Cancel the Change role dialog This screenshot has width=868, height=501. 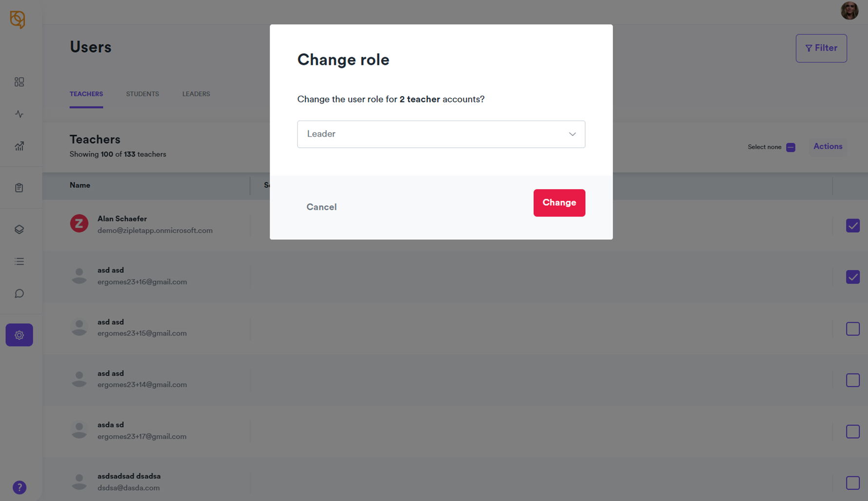pyautogui.click(x=321, y=207)
